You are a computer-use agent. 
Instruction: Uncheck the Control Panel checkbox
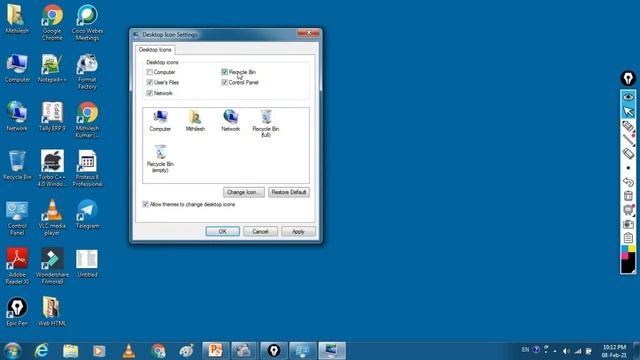point(224,82)
